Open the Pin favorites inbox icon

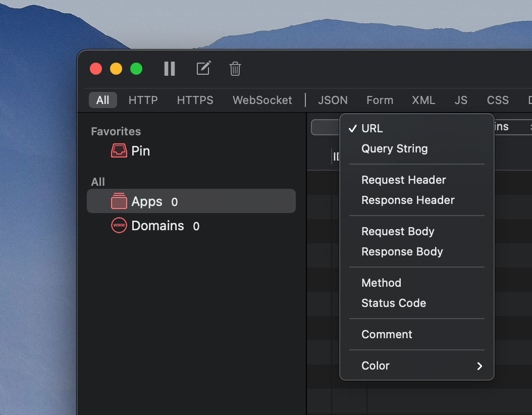119,150
